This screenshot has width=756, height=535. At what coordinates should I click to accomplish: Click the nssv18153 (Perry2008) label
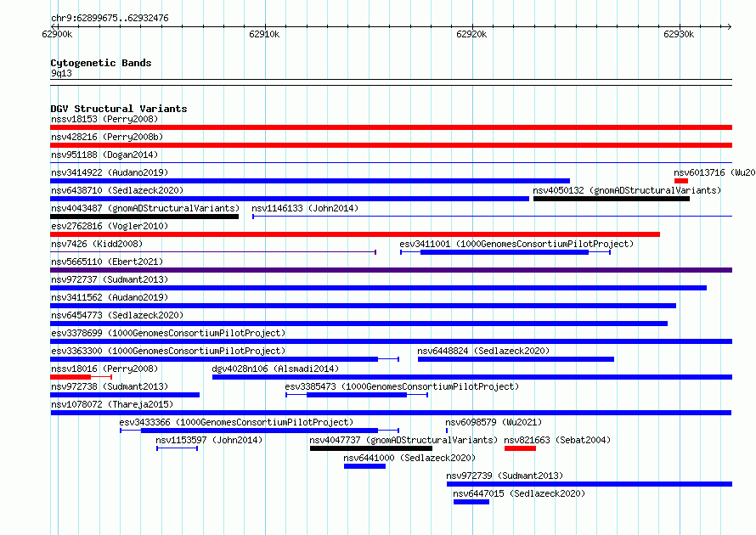104,119
